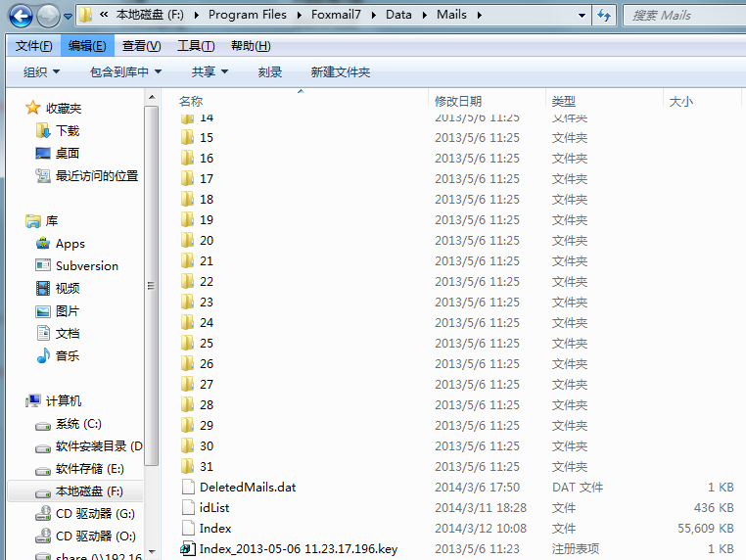
Task: Open the 工具(T) menu
Action: 196,46
